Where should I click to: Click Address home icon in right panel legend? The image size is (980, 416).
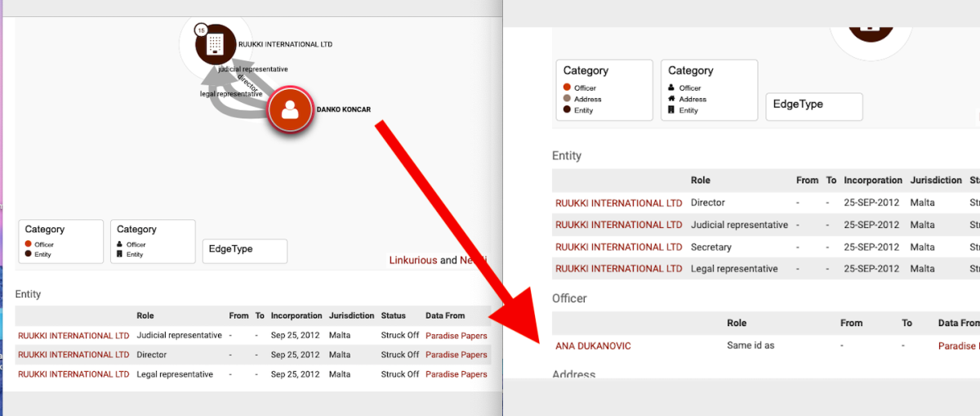[671, 99]
